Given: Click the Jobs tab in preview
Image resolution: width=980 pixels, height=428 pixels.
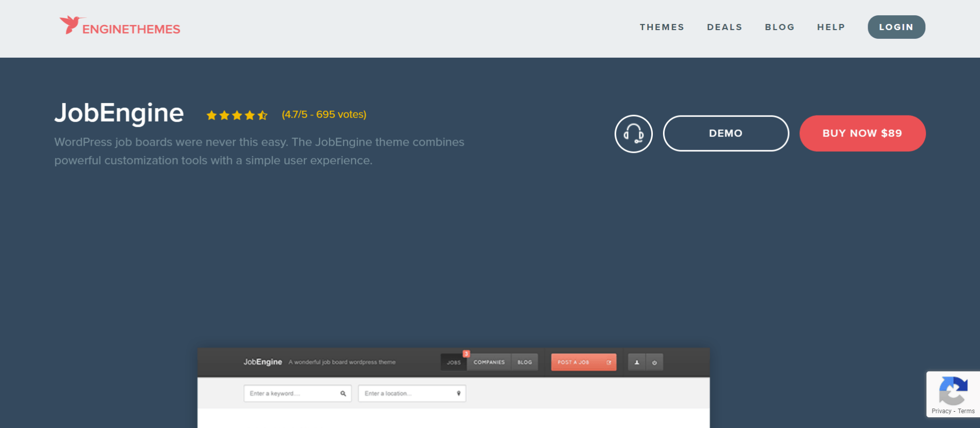Looking at the screenshot, I should coord(453,362).
